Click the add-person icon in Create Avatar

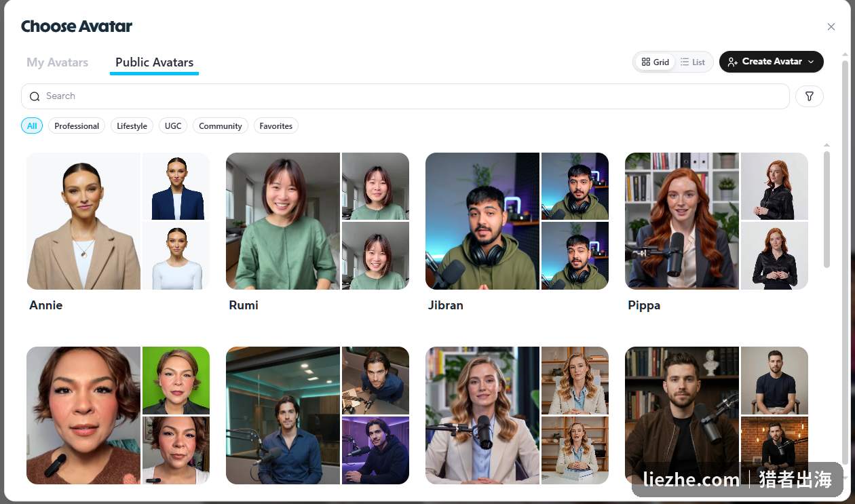tap(732, 62)
